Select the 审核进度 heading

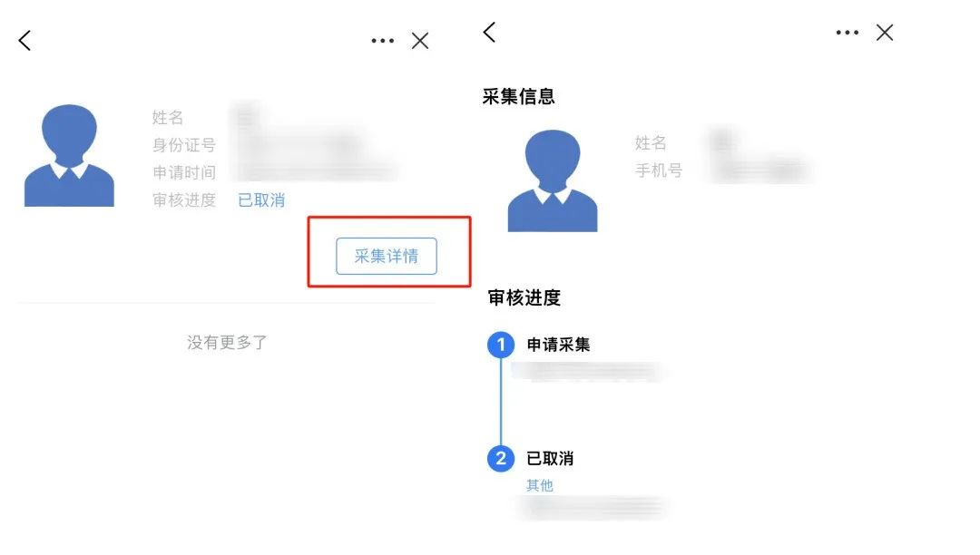tap(524, 297)
